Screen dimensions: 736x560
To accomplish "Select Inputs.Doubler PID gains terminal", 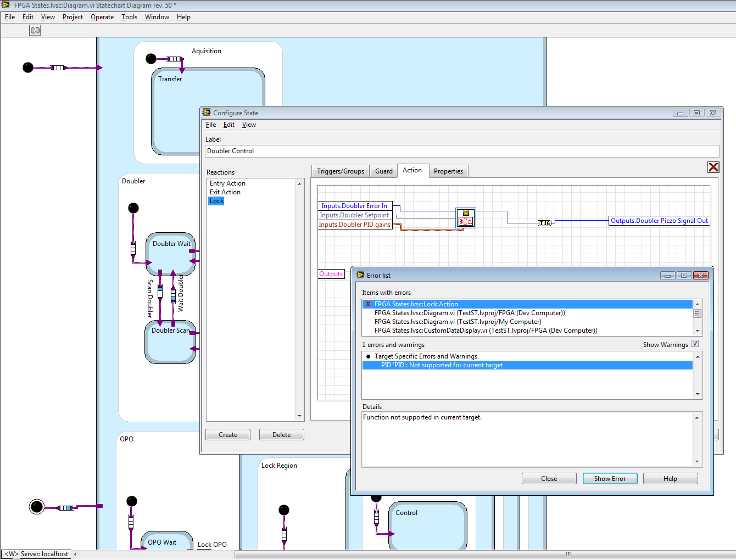I will (355, 225).
